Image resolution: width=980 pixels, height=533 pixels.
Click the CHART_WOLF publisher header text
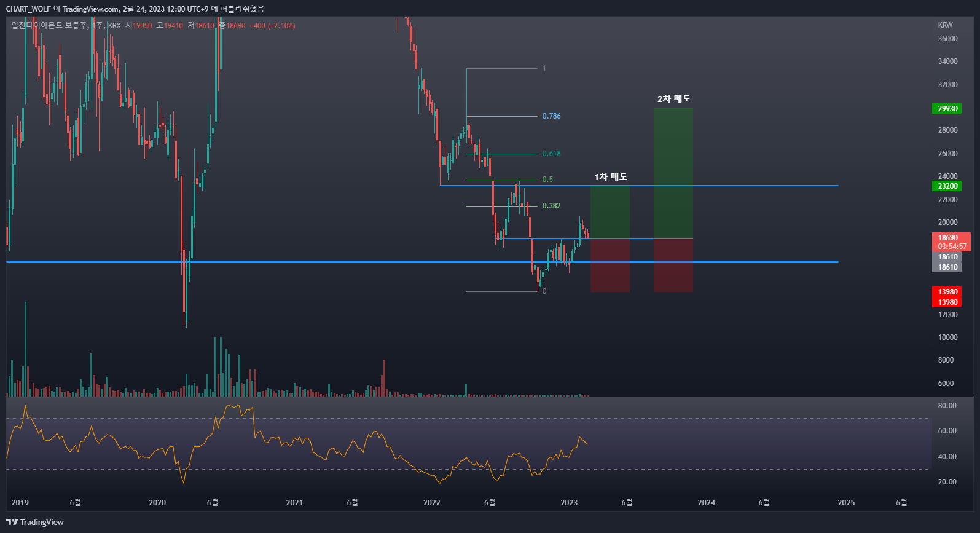[x=28, y=9]
